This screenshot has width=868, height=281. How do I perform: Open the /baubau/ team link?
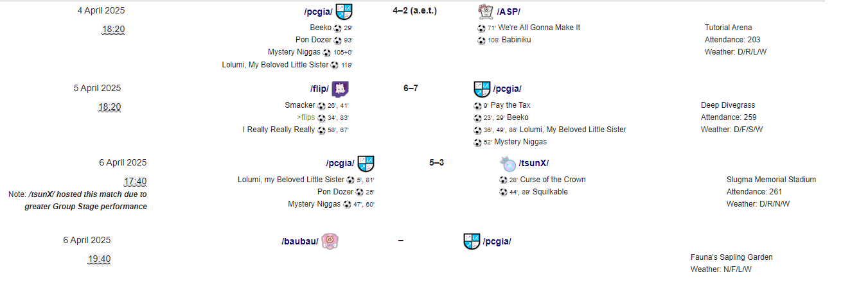(300, 241)
